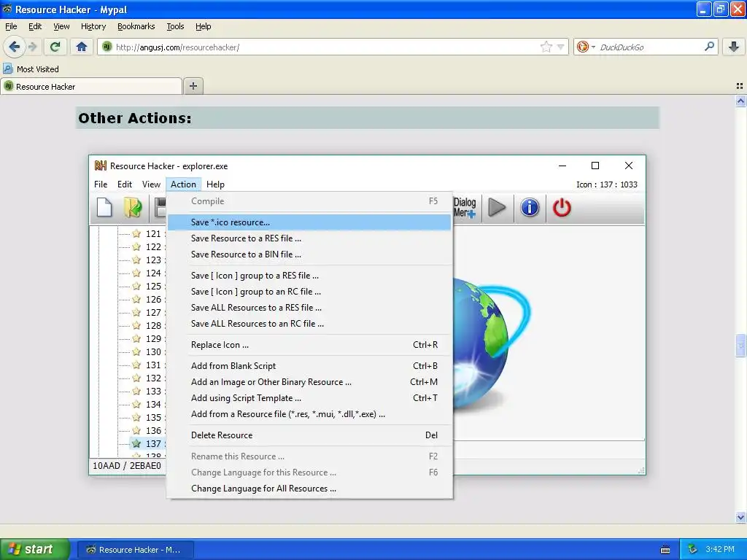The image size is (747, 560).
Task: Open the Downloads arrow button
Action: click(734, 47)
